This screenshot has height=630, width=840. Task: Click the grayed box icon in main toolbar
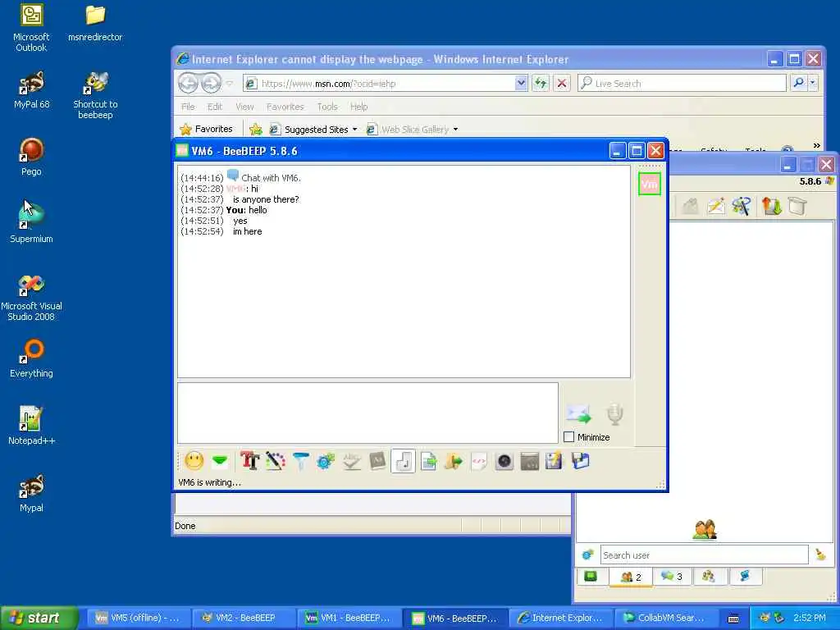tap(690, 206)
